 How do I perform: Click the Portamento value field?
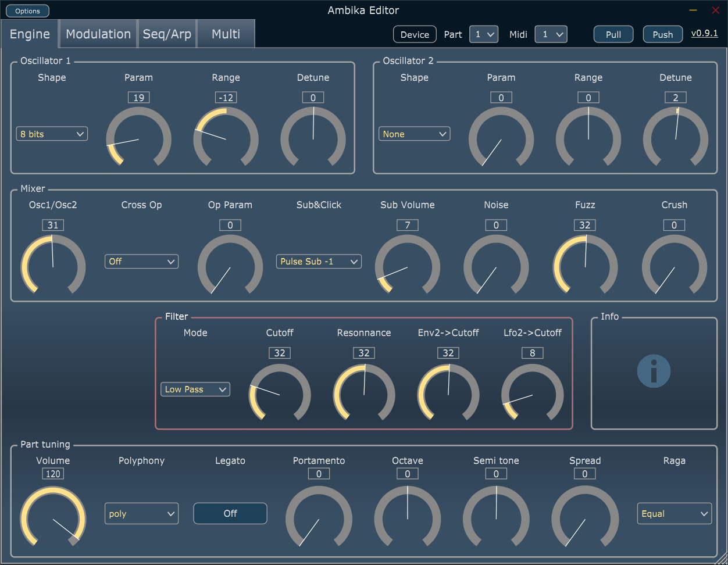[x=319, y=474]
